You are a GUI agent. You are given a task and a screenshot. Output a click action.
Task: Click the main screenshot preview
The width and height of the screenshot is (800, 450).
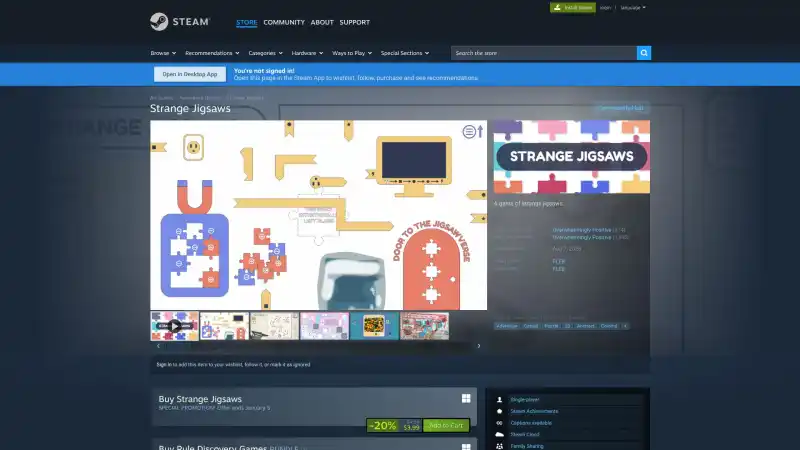(x=318, y=215)
